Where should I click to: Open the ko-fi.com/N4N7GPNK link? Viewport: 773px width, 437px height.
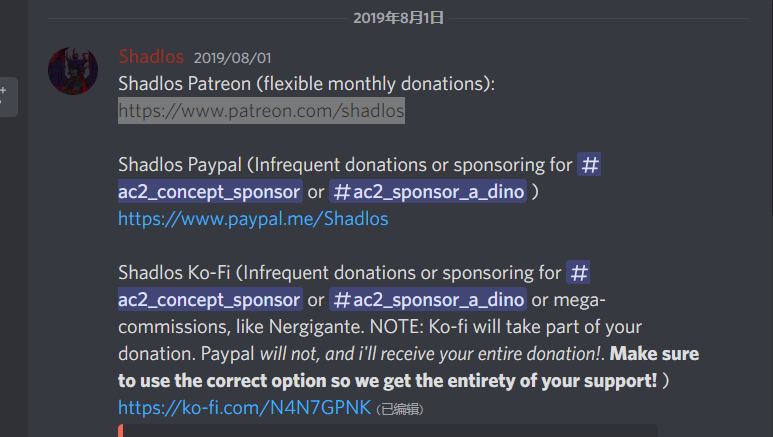[244, 407]
